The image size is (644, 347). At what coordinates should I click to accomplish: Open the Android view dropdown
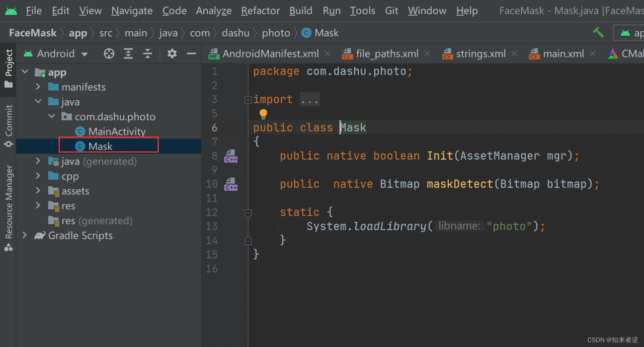(x=56, y=53)
